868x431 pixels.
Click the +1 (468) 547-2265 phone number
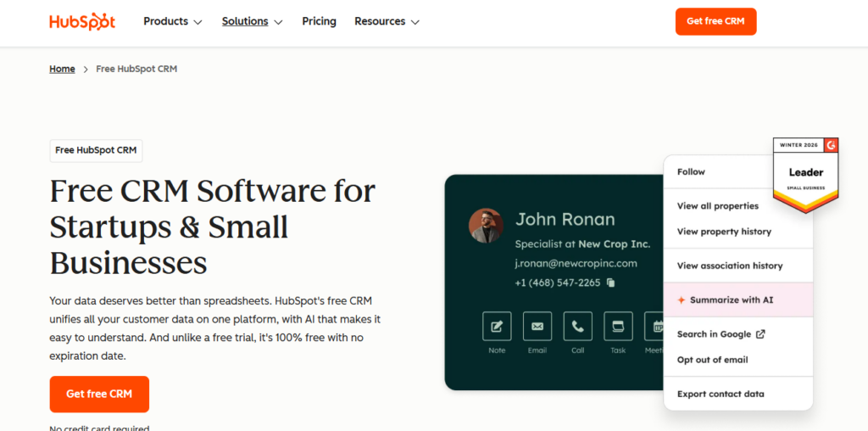(558, 283)
